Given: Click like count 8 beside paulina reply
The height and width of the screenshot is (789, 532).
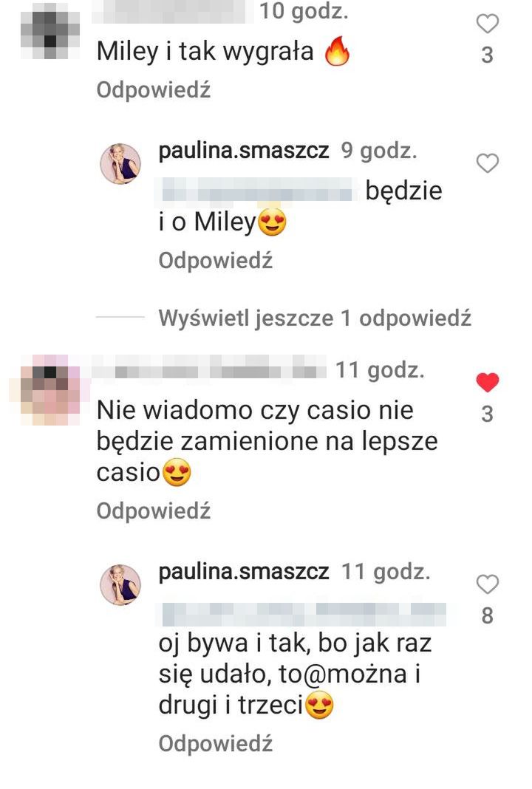Looking at the screenshot, I should [x=487, y=615].
